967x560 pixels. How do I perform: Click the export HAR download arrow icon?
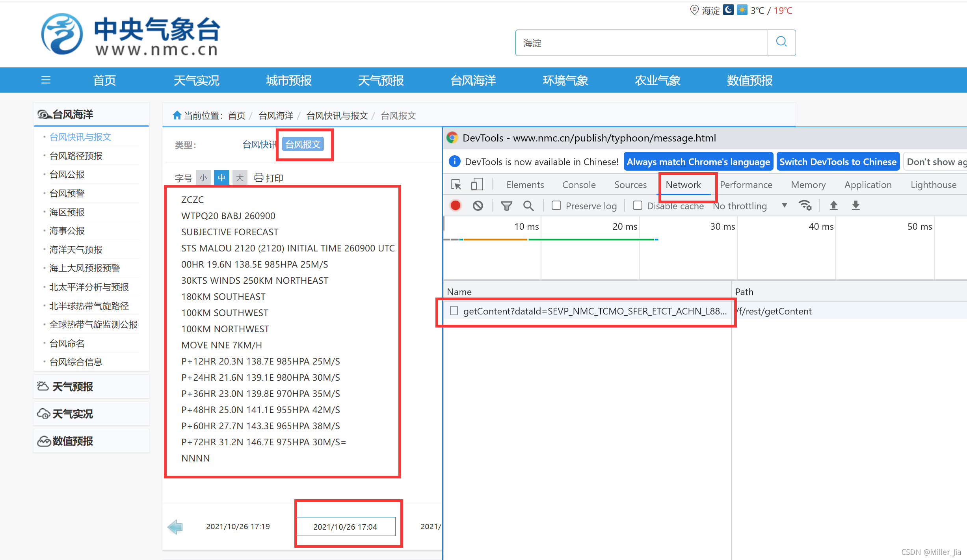pos(855,205)
